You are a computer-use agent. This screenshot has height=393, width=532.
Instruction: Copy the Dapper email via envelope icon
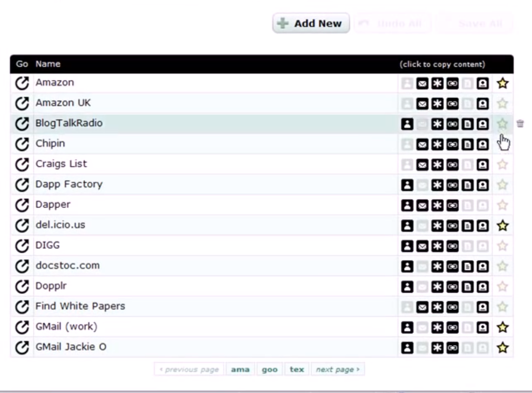tap(422, 206)
